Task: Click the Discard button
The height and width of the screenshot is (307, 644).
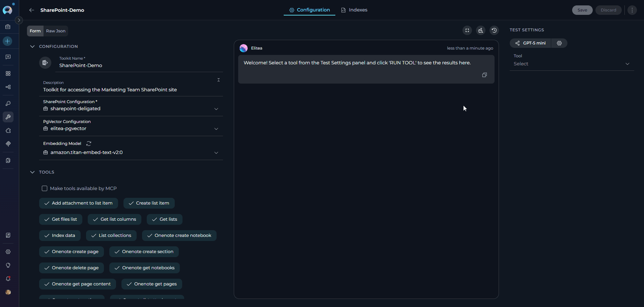Action: click(608, 10)
